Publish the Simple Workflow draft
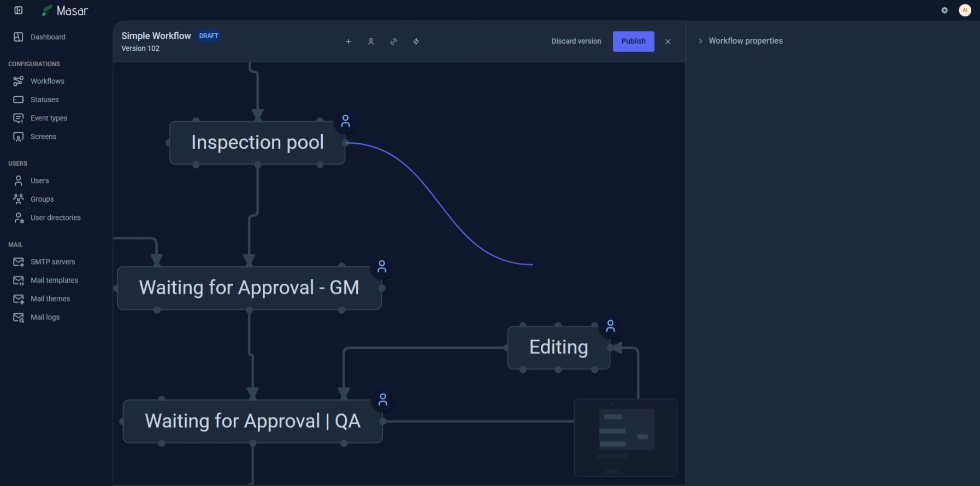Screen dimensions: 980x486 (633, 41)
